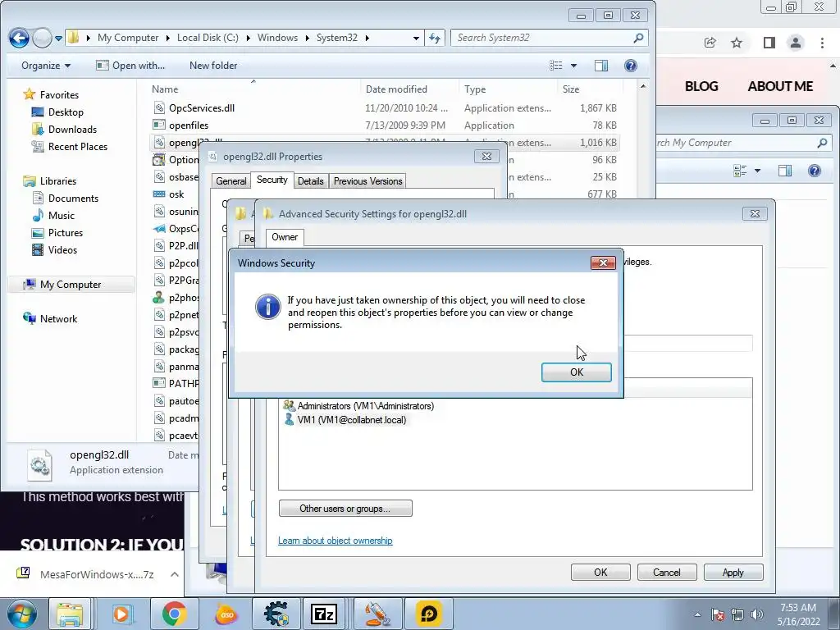This screenshot has width=840, height=630.
Task: Click the volume icon in system tray
Action: (757, 614)
